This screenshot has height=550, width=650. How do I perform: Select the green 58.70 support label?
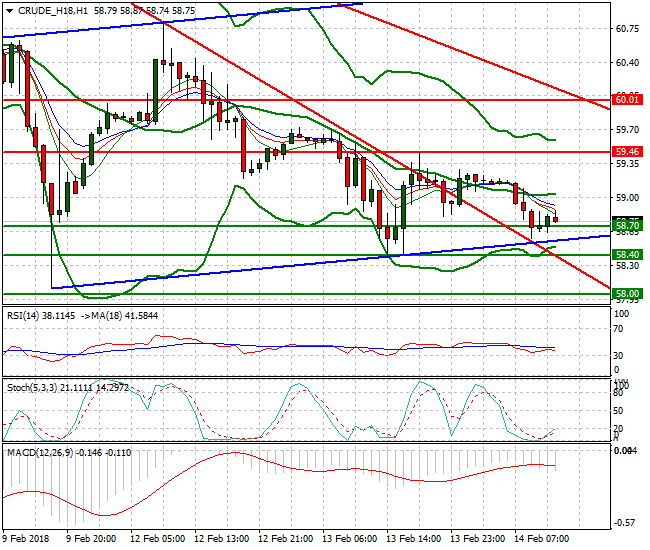(627, 225)
